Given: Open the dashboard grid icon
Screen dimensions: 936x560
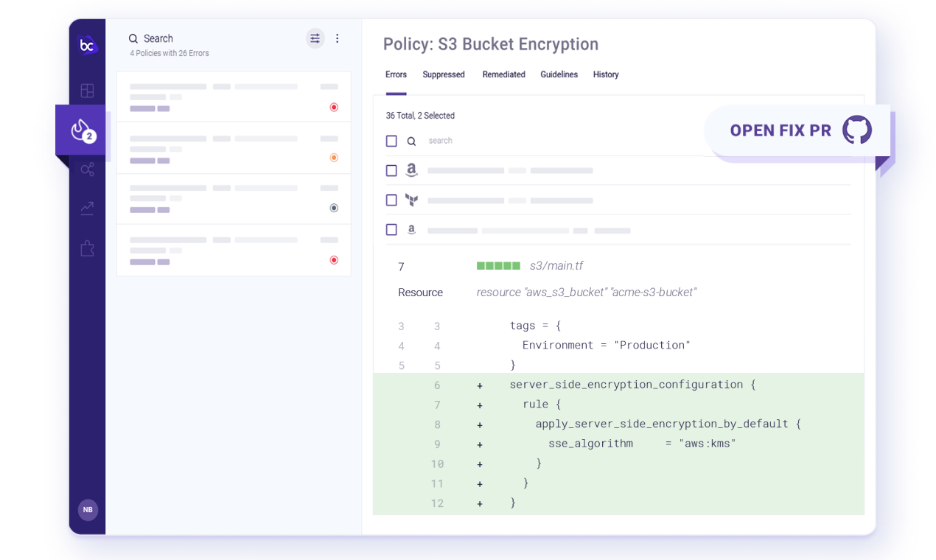Looking at the screenshot, I should [x=87, y=91].
